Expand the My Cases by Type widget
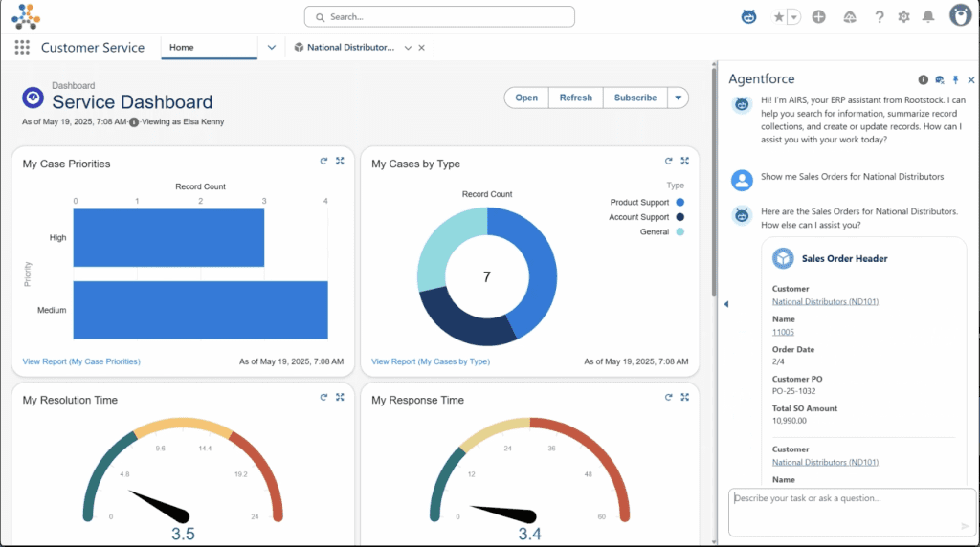The image size is (980, 547). (685, 161)
